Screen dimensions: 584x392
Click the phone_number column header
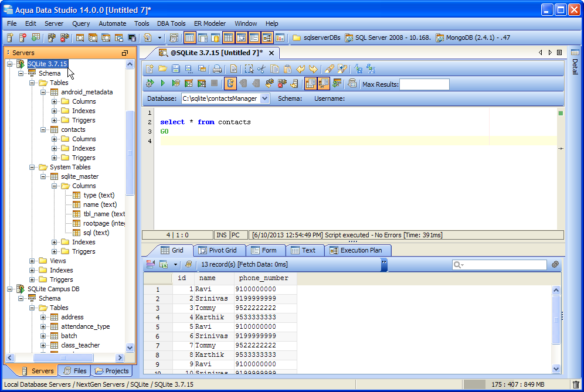(x=264, y=278)
